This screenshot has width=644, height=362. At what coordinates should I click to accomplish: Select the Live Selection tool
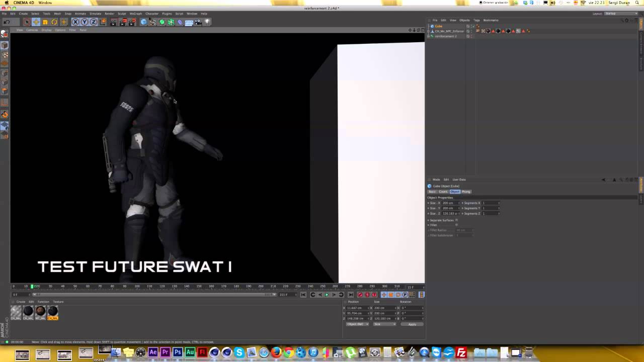click(27, 22)
